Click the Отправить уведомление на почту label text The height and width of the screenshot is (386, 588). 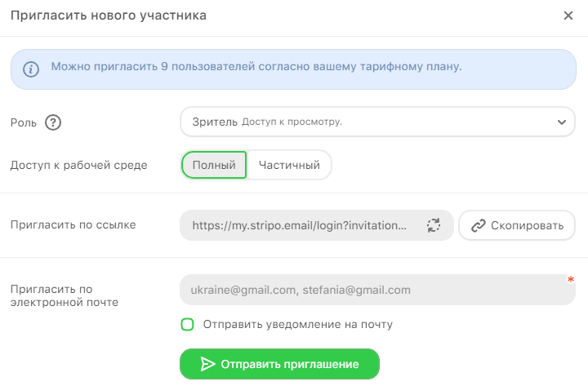[x=298, y=324]
